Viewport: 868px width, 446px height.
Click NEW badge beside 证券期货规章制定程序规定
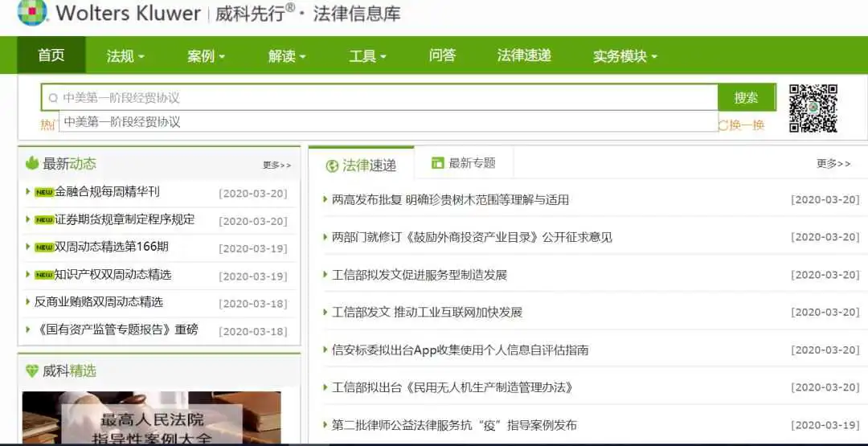click(x=44, y=220)
